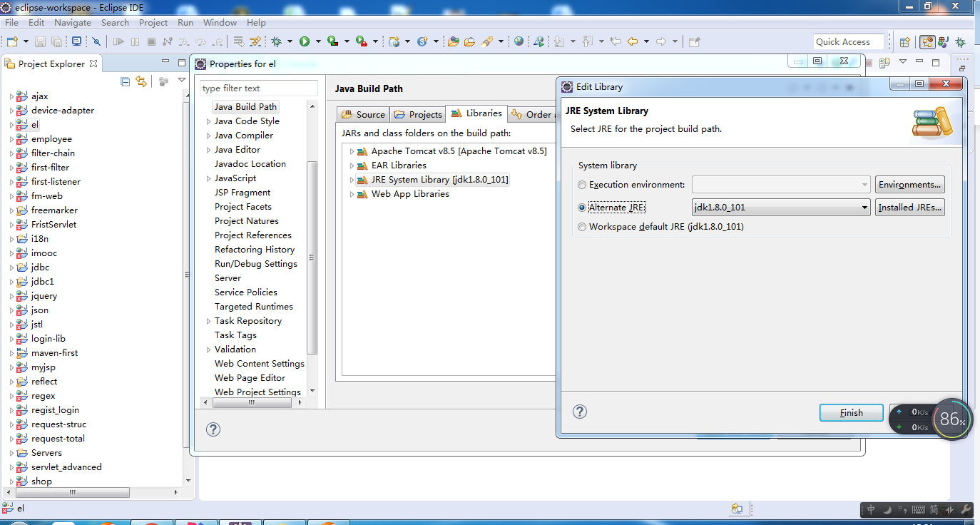This screenshot has height=525, width=980.
Task: Open the Navigate menu
Action: (x=73, y=23)
